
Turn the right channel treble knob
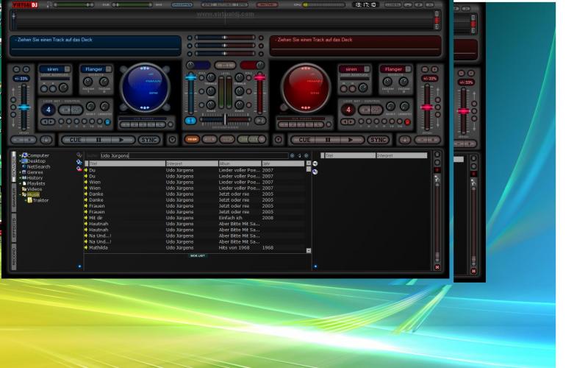click(x=240, y=78)
